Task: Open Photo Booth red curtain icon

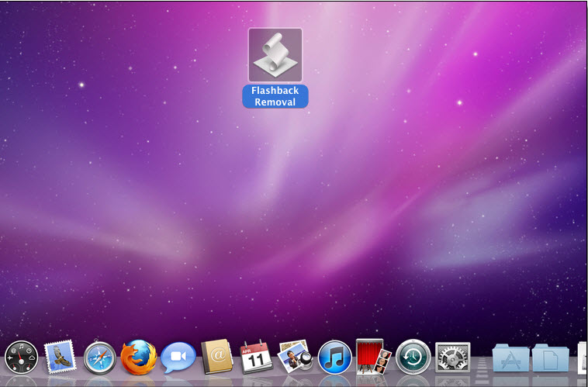Action: click(x=373, y=357)
